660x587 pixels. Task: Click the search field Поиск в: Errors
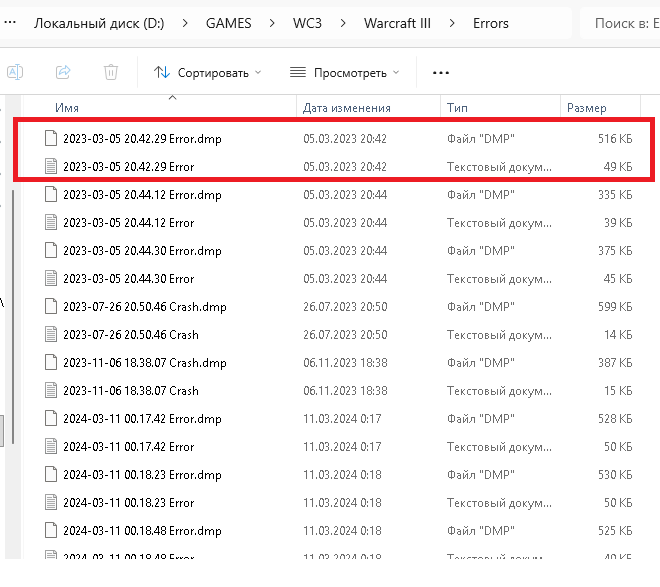point(624,22)
